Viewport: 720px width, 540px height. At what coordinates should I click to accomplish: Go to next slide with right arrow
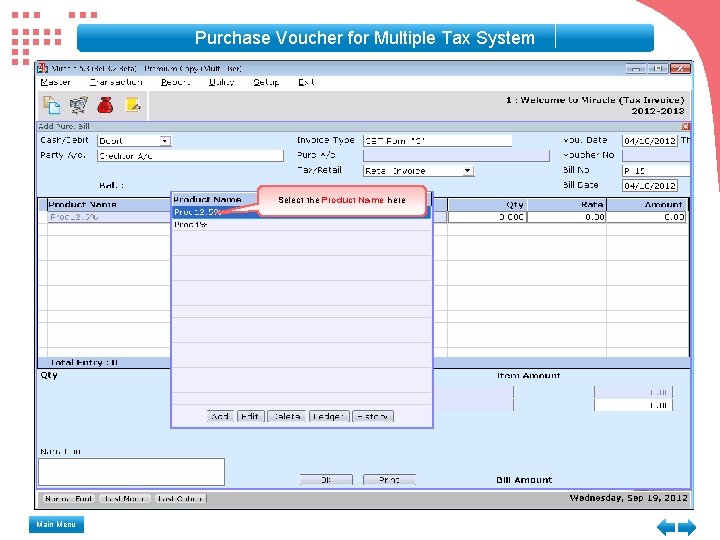point(687,527)
